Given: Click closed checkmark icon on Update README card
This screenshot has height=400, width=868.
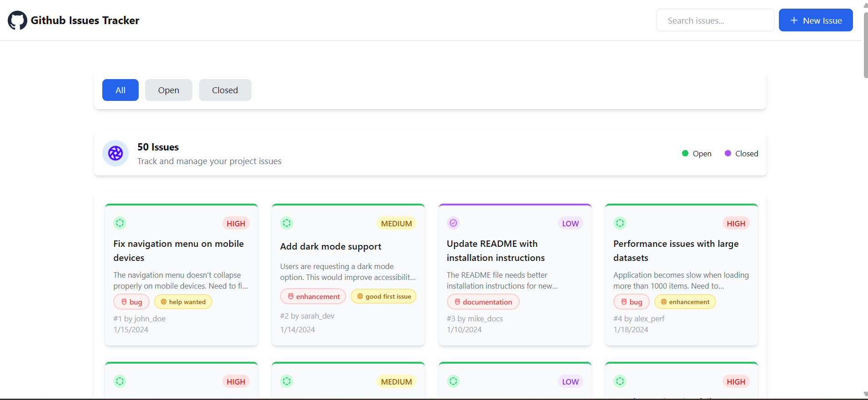Looking at the screenshot, I should 453,223.
